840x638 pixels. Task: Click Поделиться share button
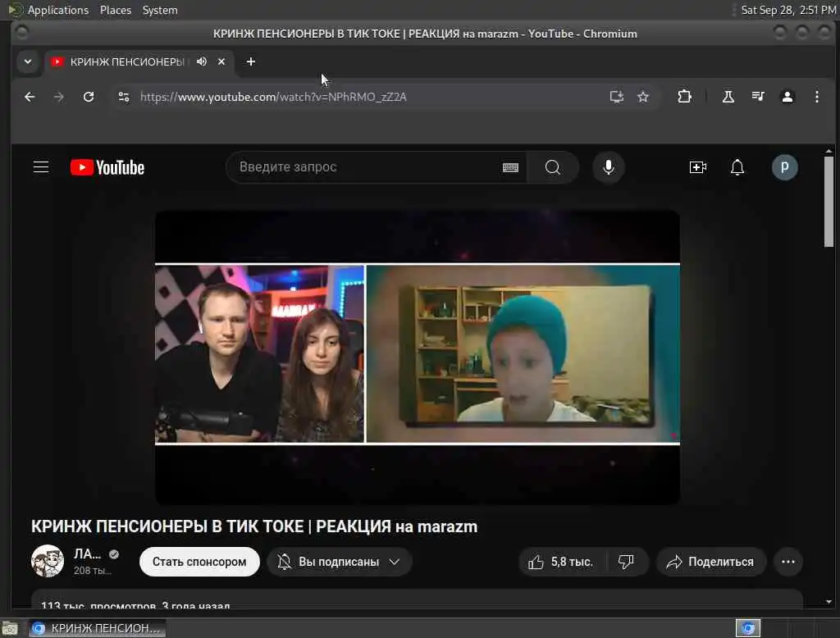pos(711,562)
